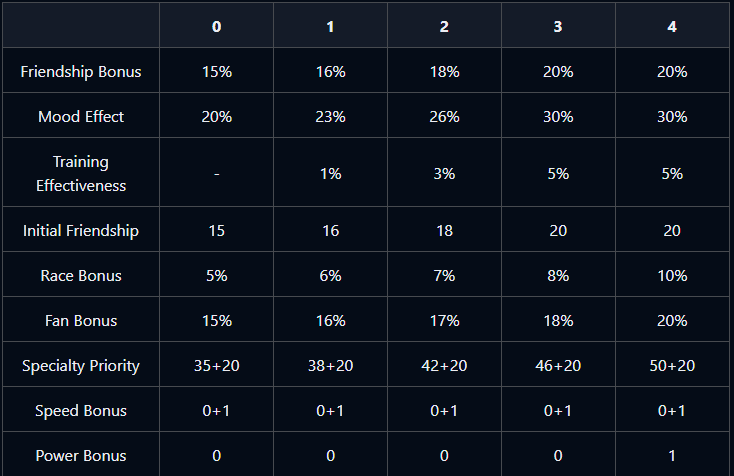The width and height of the screenshot is (734, 476).
Task: Click the column header labeled 0
Action: coord(216,27)
